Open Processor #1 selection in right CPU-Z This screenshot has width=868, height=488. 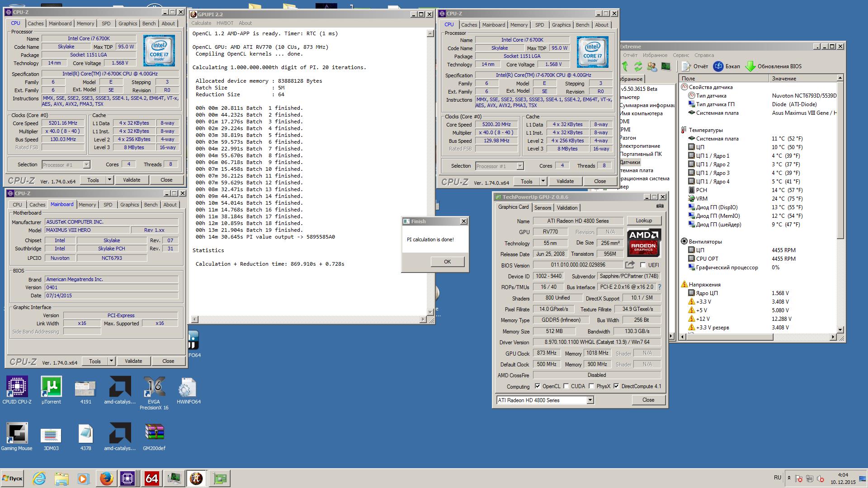(500, 166)
